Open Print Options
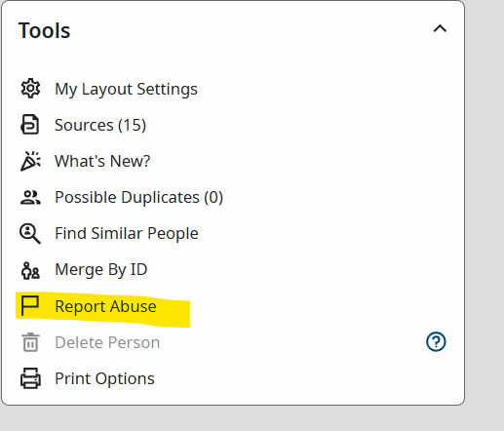 pyautogui.click(x=104, y=378)
